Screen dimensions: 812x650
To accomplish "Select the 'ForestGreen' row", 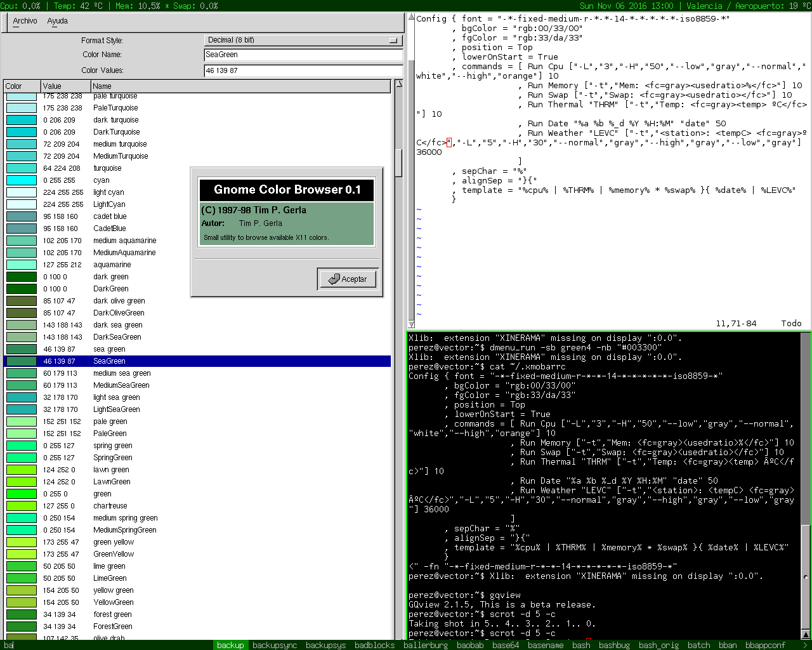I will [197, 627].
